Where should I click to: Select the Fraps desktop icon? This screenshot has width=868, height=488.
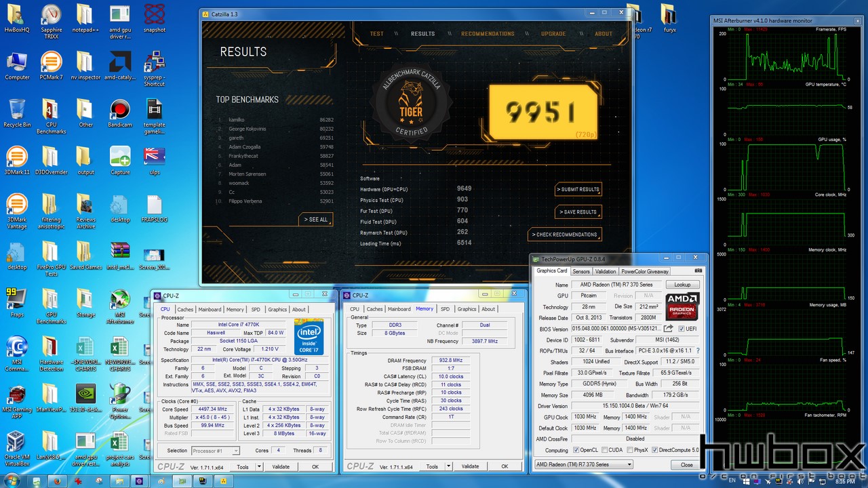click(17, 303)
